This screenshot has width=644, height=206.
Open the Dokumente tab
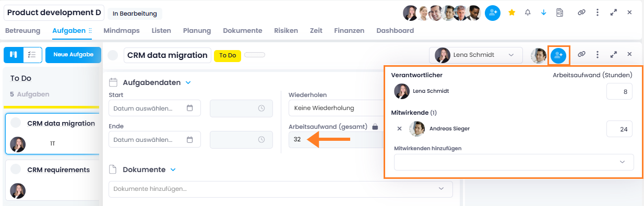(x=242, y=31)
